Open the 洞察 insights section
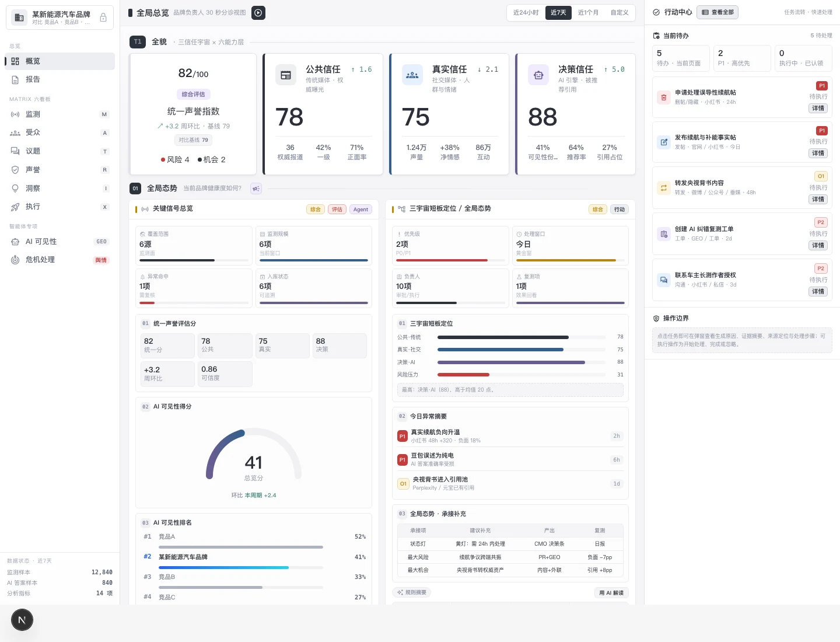840x642 pixels. pyautogui.click(x=60, y=189)
